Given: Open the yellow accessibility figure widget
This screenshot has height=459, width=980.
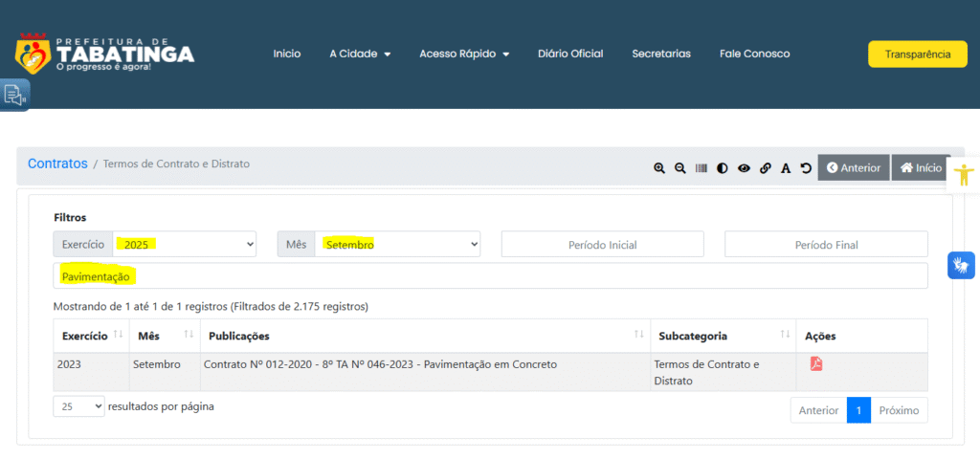Looking at the screenshot, I should (963, 174).
